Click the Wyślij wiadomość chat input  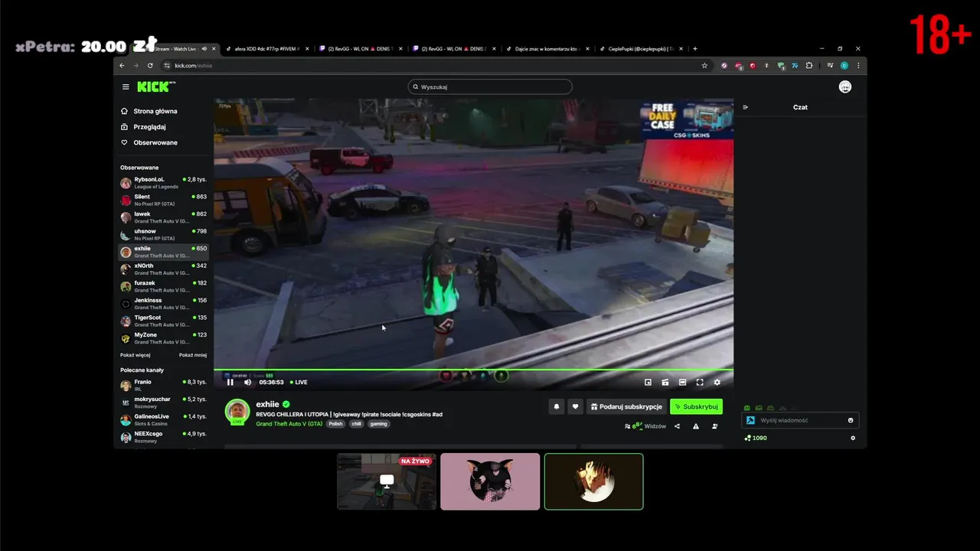[x=800, y=420]
